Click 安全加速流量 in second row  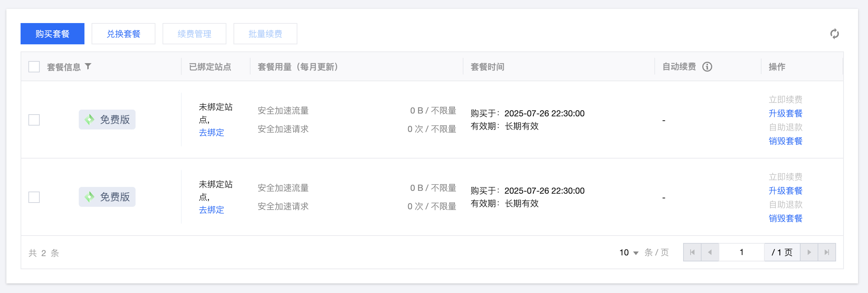(x=283, y=188)
